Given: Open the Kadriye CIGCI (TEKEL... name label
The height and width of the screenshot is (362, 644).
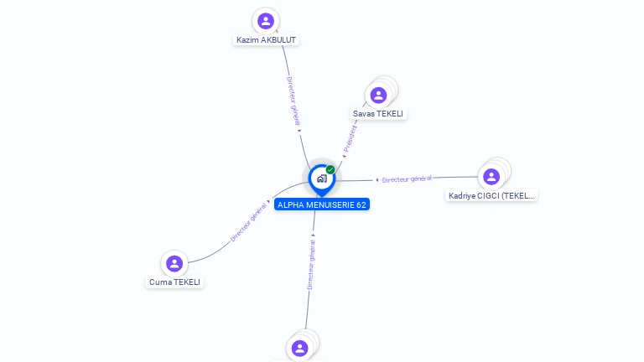Looking at the screenshot, I should click(x=491, y=196).
